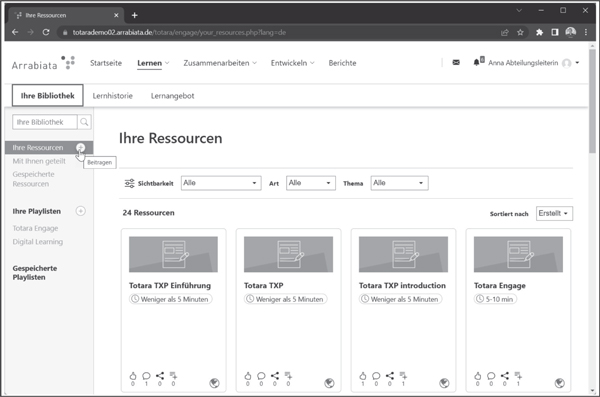
Task: Open Mit Ihnen geteilt in sidebar
Action: [39, 161]
